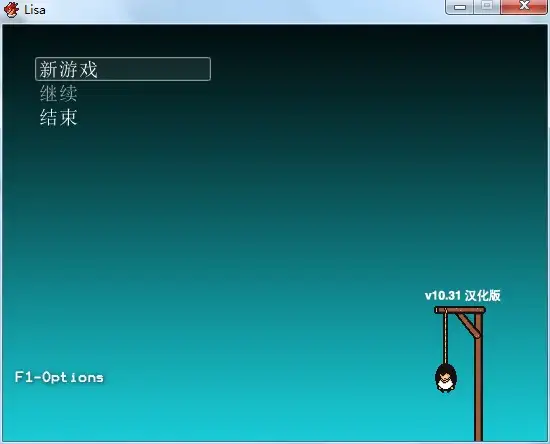The width and height of the screenshot is (550, 444).
Task: Select 结束 to quit the game
Action: pos(59,117)
